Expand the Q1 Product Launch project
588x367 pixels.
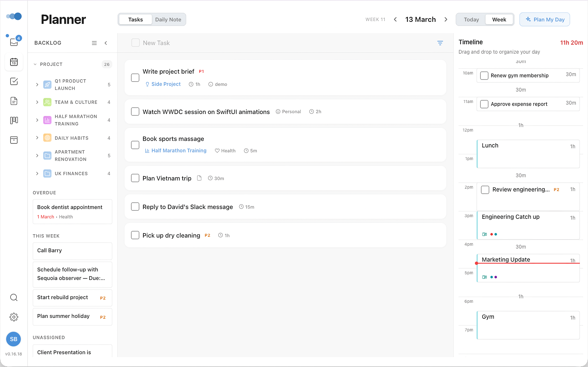click(x=37, y=84)
